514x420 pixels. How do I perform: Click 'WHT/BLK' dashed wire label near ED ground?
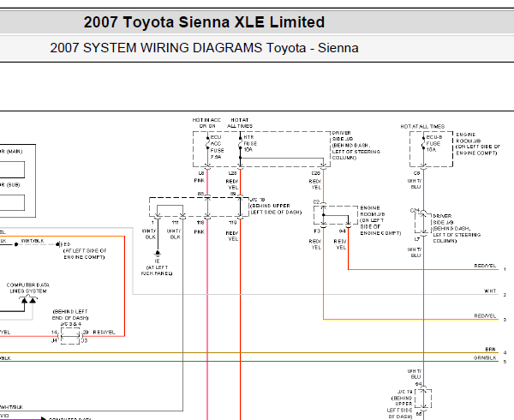coord(33,241)
